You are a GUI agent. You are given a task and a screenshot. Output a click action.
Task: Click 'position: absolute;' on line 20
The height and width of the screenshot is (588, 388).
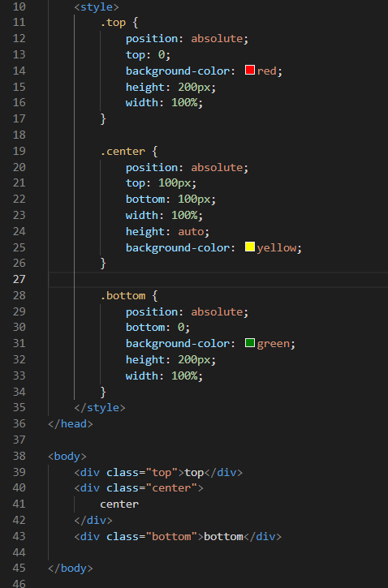187,168
